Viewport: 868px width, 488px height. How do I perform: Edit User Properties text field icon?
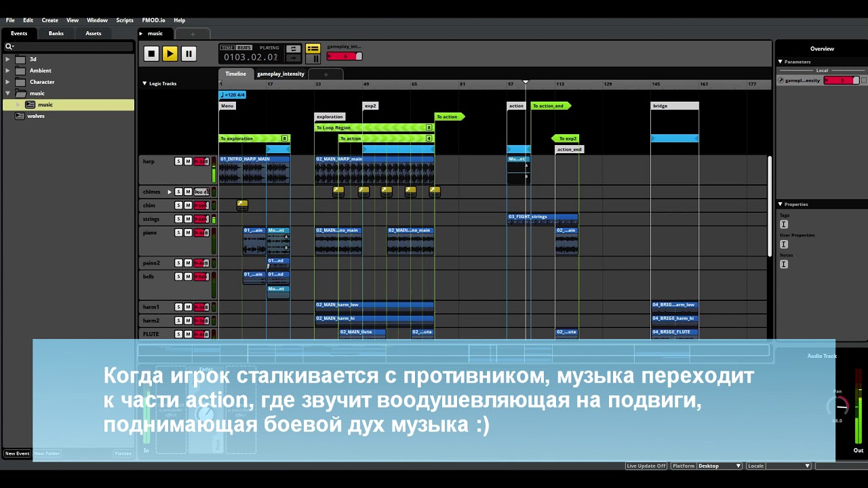(784, 244)
